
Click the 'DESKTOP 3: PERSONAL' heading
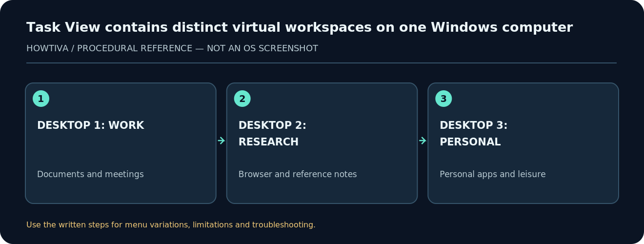[473, 134]
